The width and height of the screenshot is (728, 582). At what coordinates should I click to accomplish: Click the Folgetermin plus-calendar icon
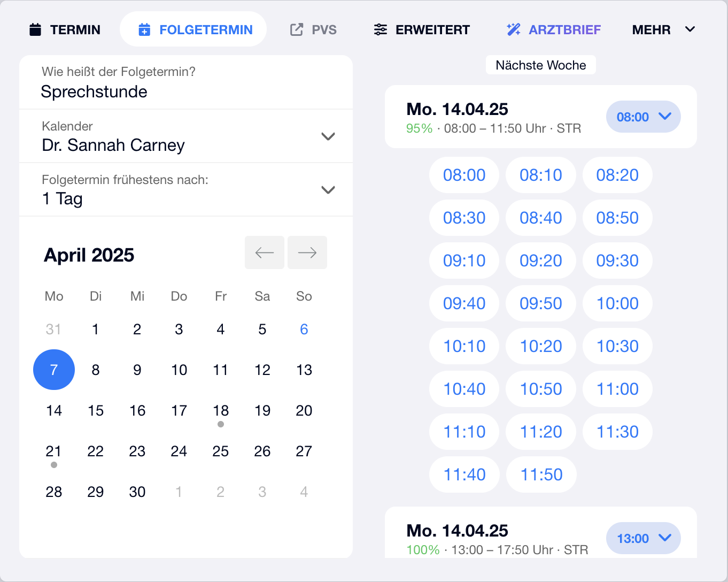click(145, 30)
